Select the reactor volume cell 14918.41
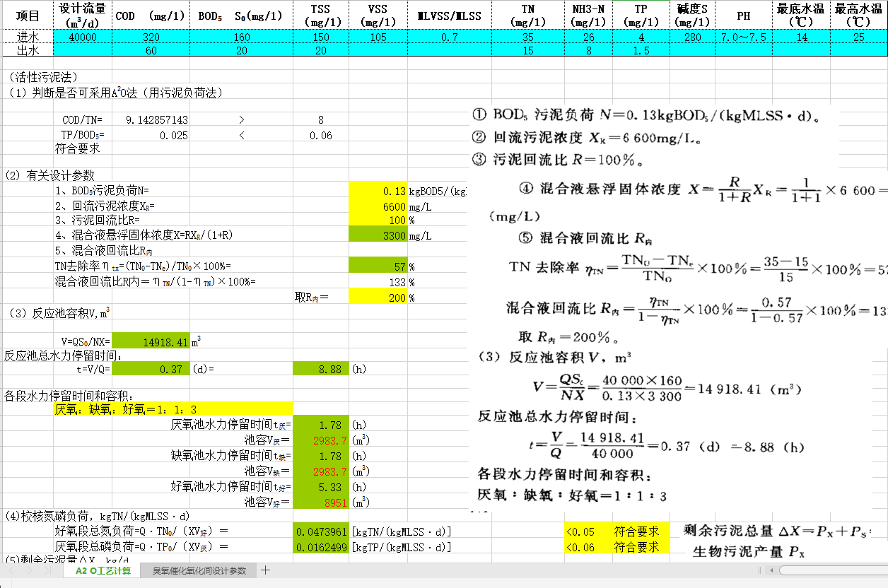Viewport: 888px width, 588px height. pyautogui.click(x=151, y=341)
